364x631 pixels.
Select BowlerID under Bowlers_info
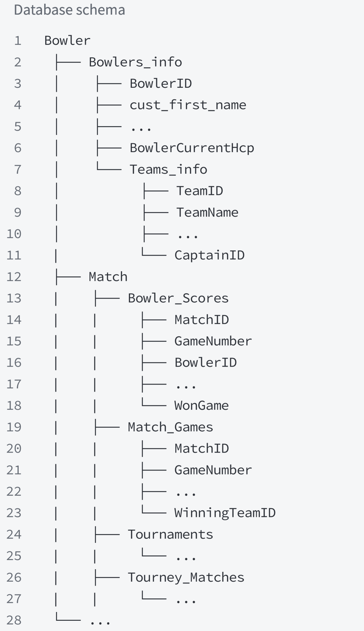coord(161,84)
